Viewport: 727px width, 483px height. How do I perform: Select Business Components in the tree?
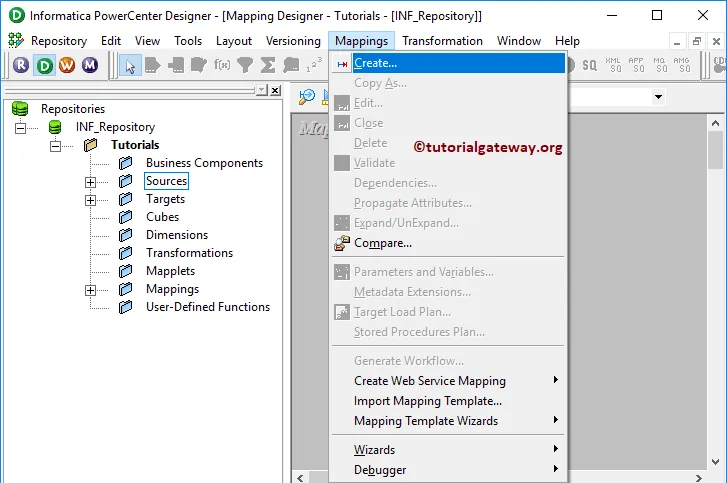point(204,163)
